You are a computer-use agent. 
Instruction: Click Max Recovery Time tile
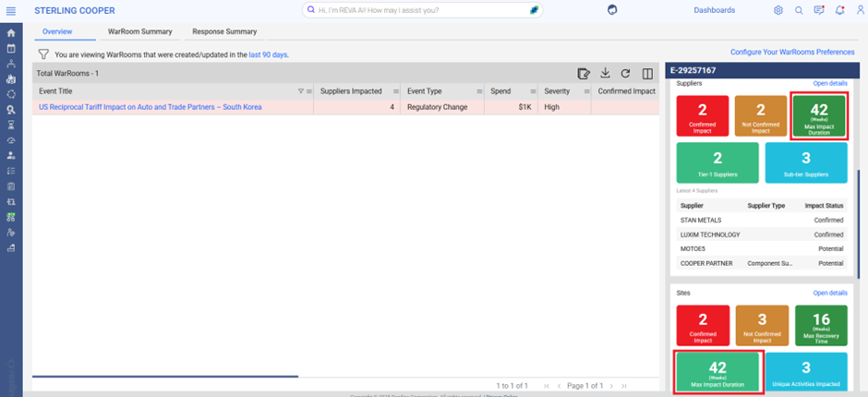(821, 326)
